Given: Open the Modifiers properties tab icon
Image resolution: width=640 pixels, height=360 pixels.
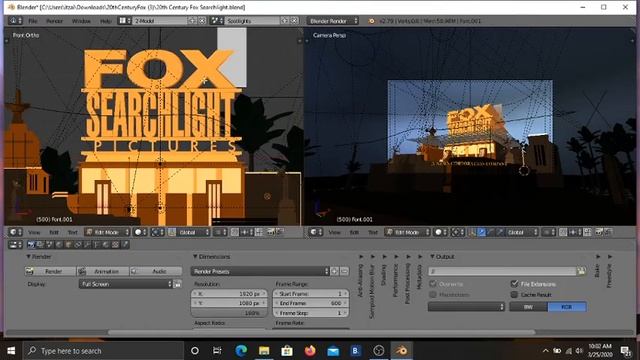Looking at the screenshot, I should pos(87,244).
